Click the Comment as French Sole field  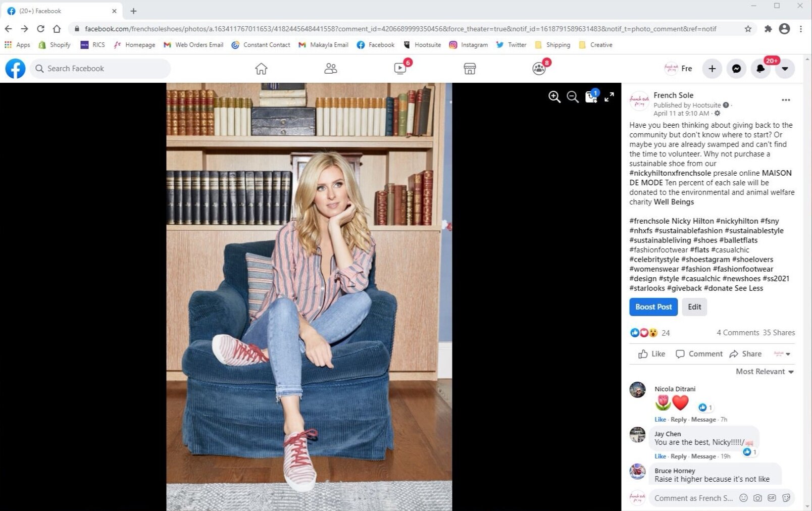[x=693, y=498]
